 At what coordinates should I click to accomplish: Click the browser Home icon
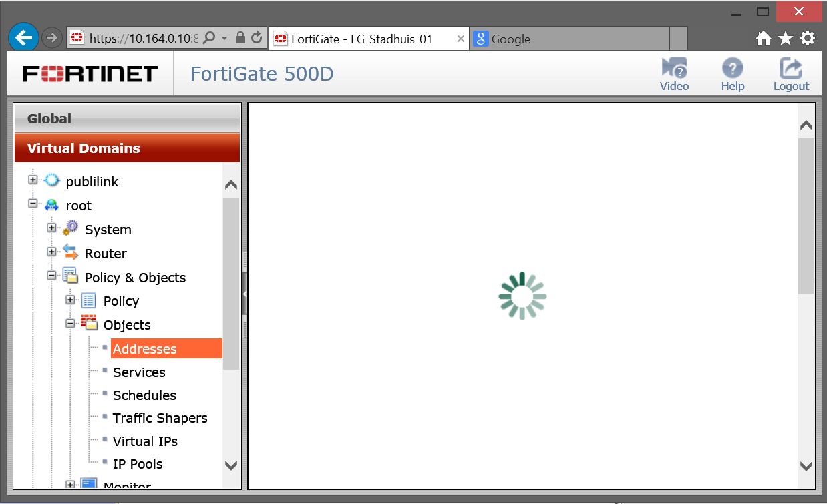coord(764,39)
